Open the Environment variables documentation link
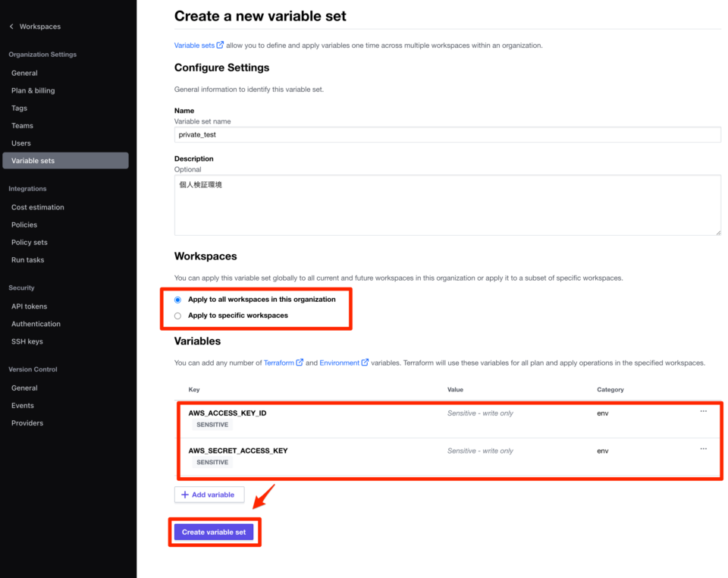Viewport: 728px width, 578px height. point(340,363)
